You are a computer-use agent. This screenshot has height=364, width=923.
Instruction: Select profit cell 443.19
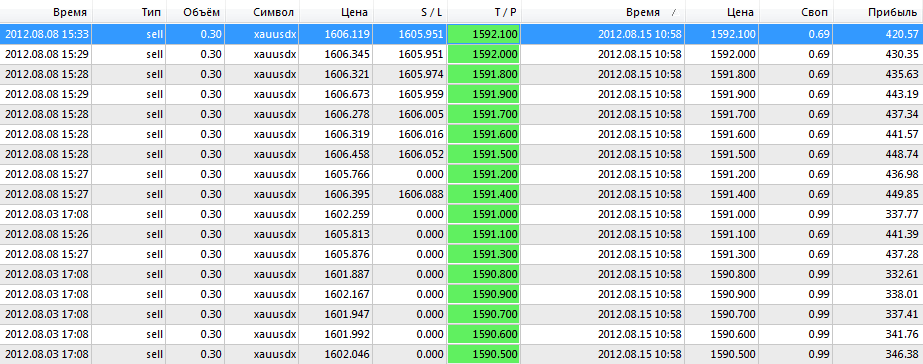click(x=878, y=94)
